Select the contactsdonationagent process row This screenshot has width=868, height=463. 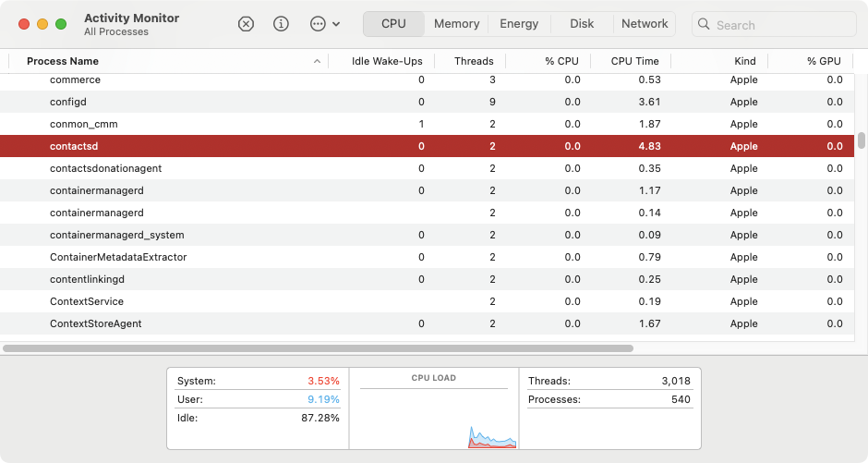click(x=427, y=168)
